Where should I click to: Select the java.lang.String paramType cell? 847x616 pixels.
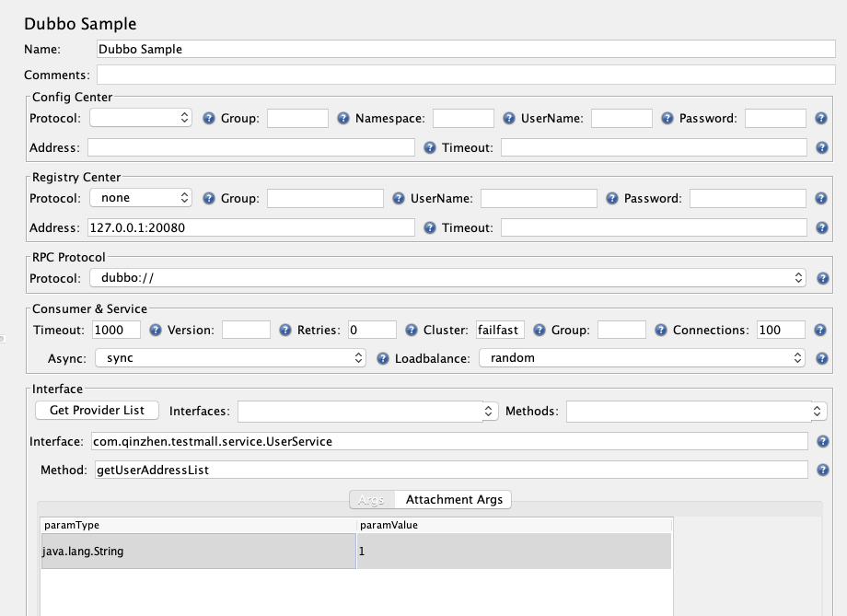tap(199, 552)
